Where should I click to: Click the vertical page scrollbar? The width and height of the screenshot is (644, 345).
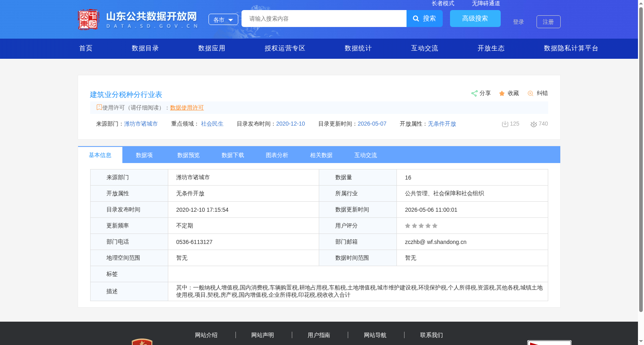pos(641,159)
